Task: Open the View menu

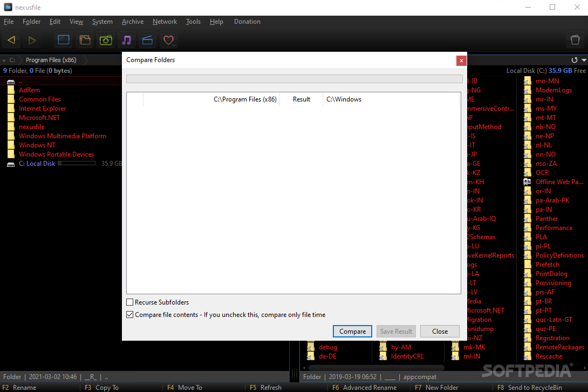Action: click(x=76, y=22)
